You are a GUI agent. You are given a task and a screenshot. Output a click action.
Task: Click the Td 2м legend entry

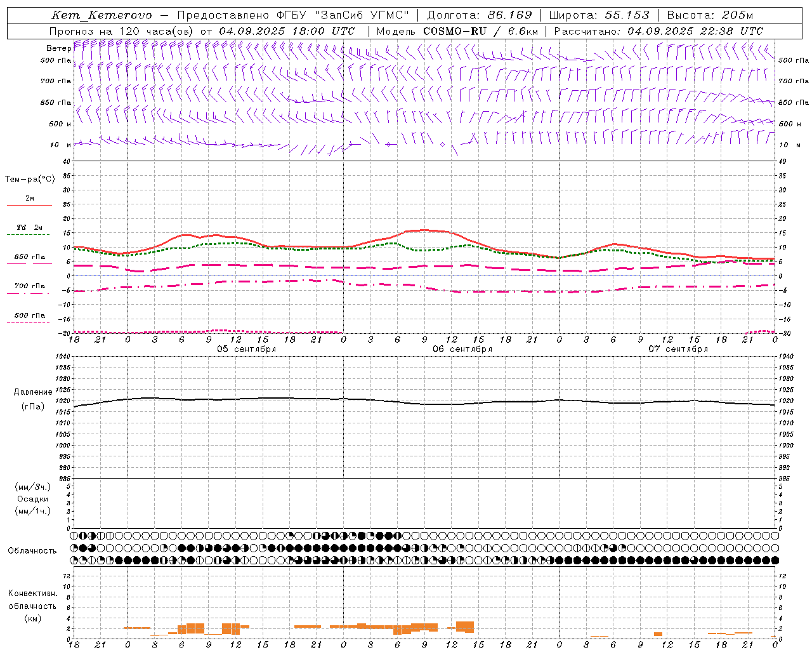point(29,227)
